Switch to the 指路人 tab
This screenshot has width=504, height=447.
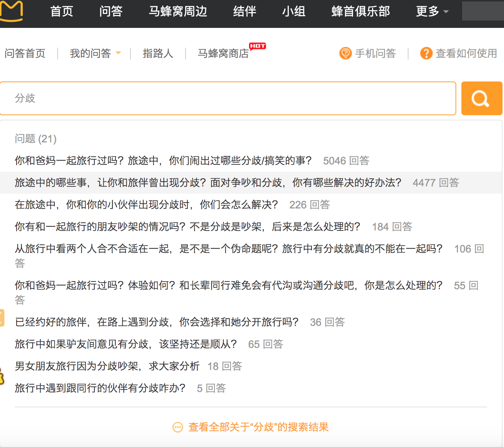pyautogui.click(x=158, y=54)
